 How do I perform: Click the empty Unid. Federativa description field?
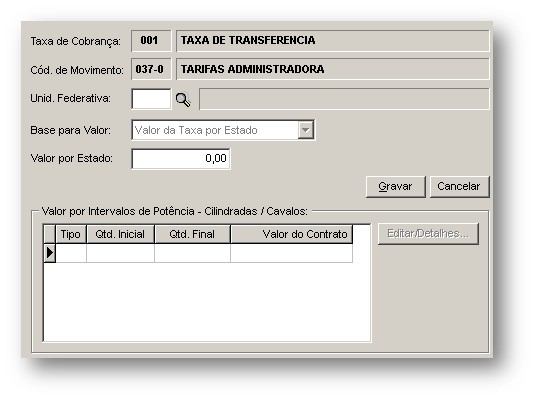pos(344,99)
